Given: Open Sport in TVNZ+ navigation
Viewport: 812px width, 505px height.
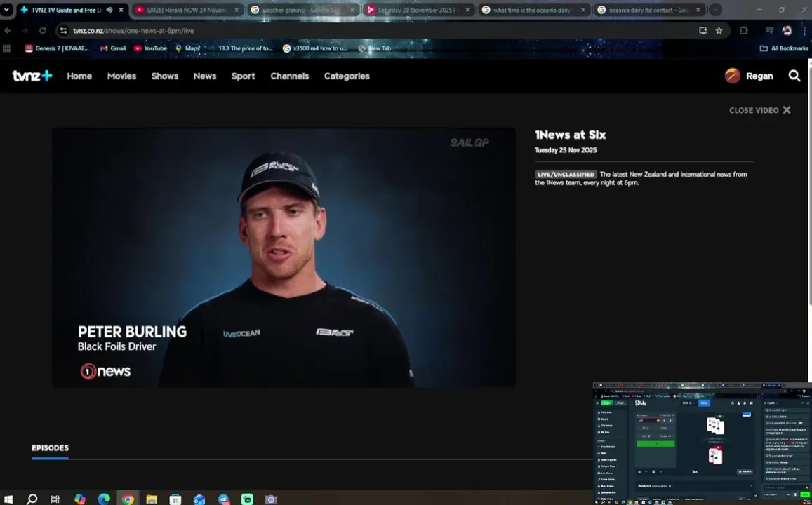Looking at the screenshot, I should click(x=243, y=76).
